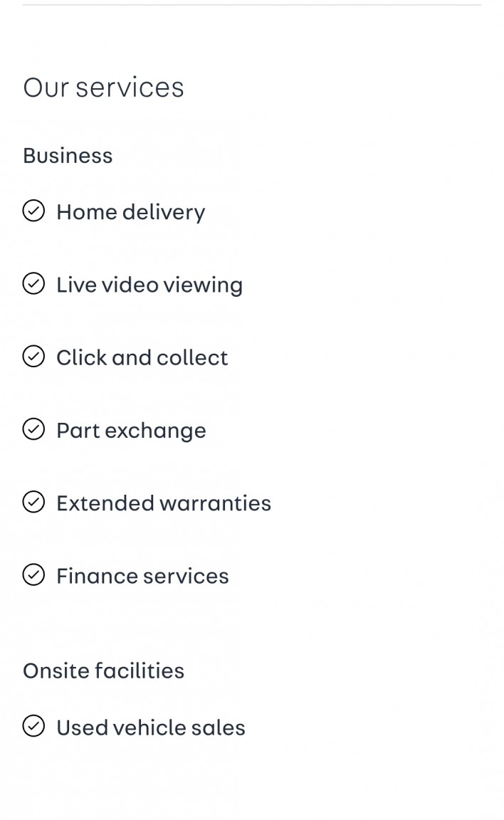Click the checkmark icon beside Live video viewing
504x820 pixels.
(x=33, y=284)
